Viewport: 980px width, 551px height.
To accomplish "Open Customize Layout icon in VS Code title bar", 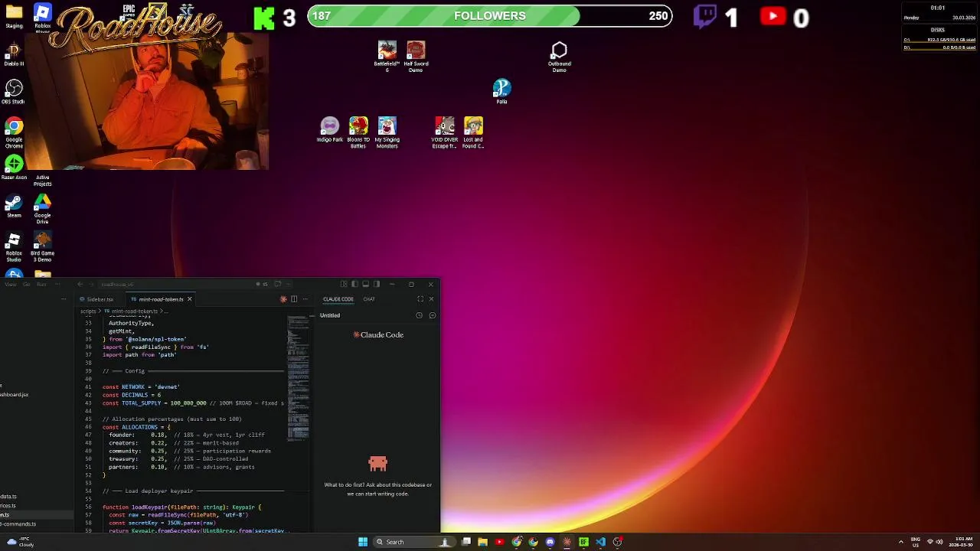I will coord(344,284).
